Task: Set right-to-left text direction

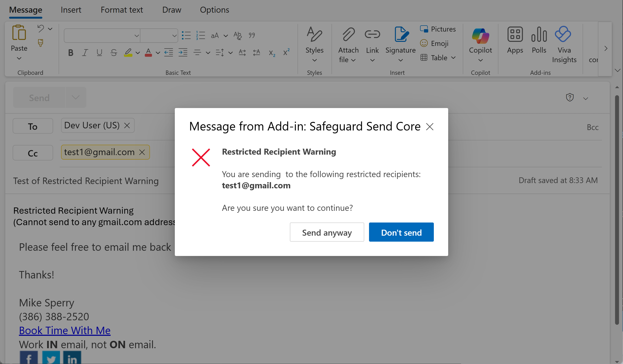Action: pyautogui.click(x=257, y=53)
